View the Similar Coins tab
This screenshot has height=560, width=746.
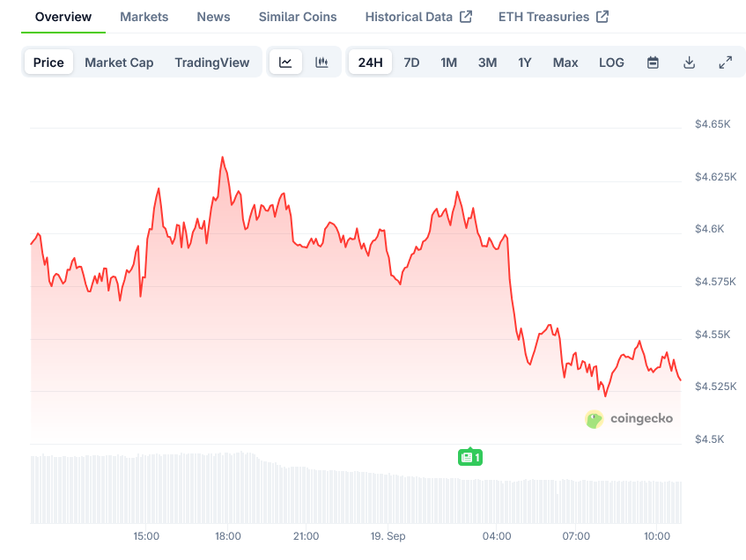point(298,17)
